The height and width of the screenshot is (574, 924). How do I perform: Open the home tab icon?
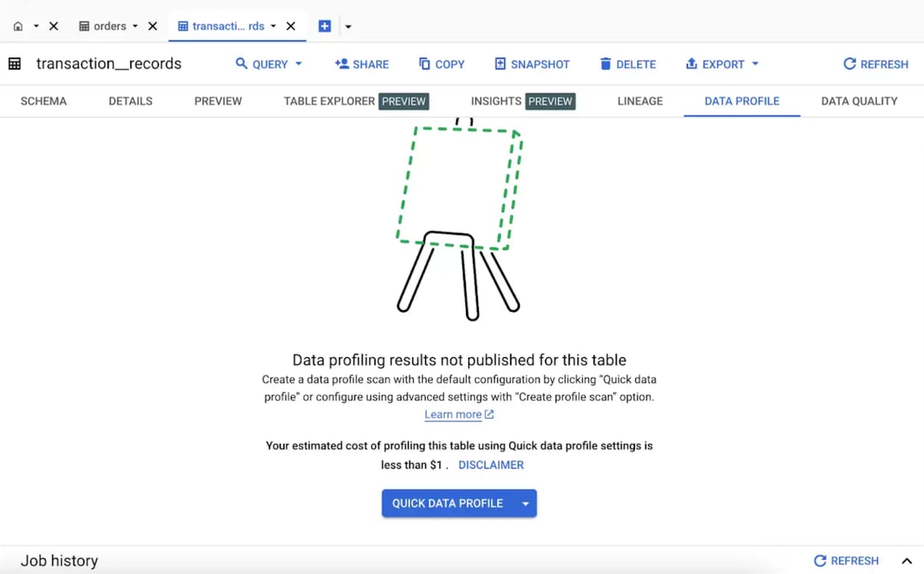click(x=18, y=26)
